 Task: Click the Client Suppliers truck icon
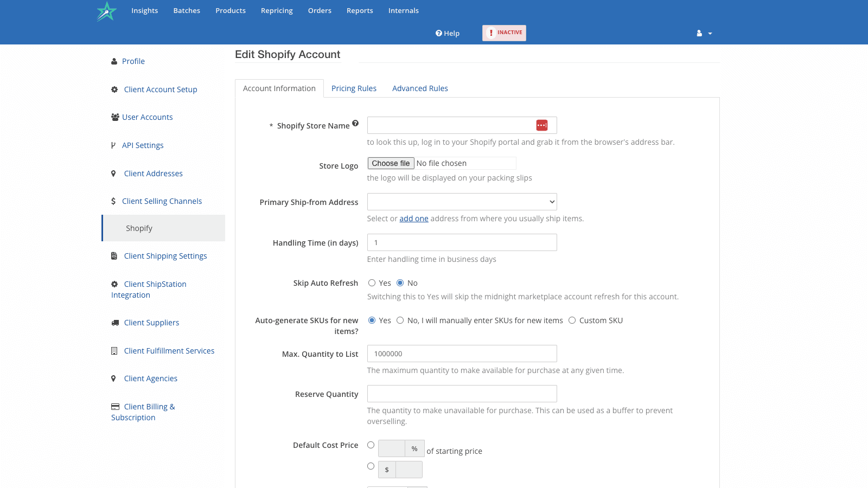[x=115, y=322]
